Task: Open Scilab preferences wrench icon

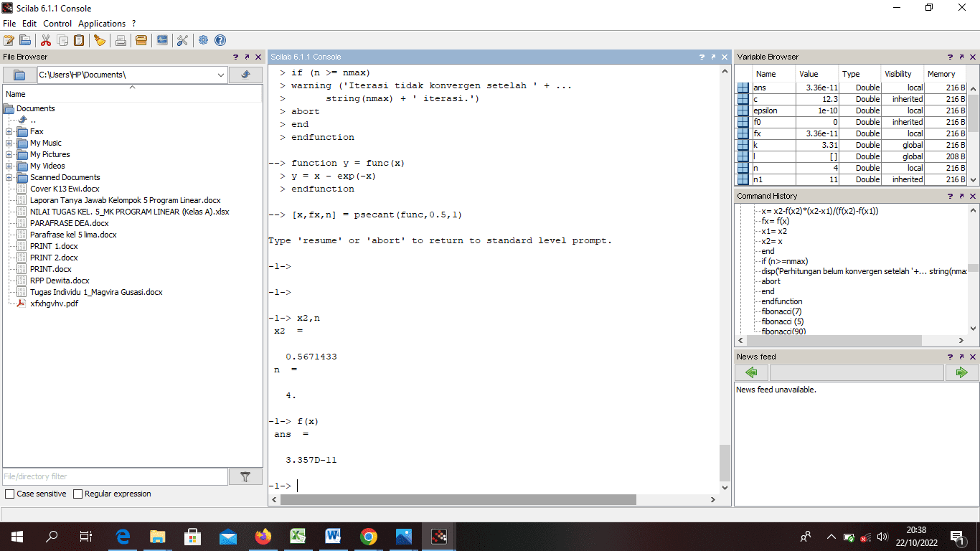Action: 182,40
